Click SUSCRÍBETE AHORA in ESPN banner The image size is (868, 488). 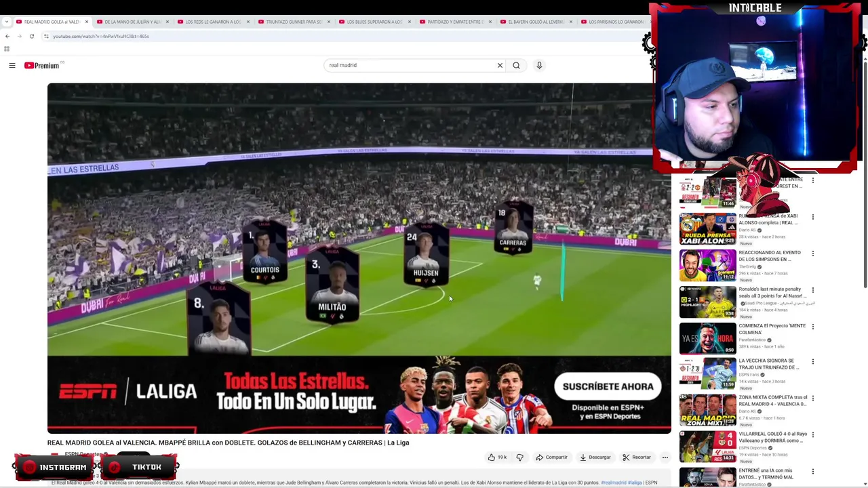pyautogui.click(x=608, y=386)
